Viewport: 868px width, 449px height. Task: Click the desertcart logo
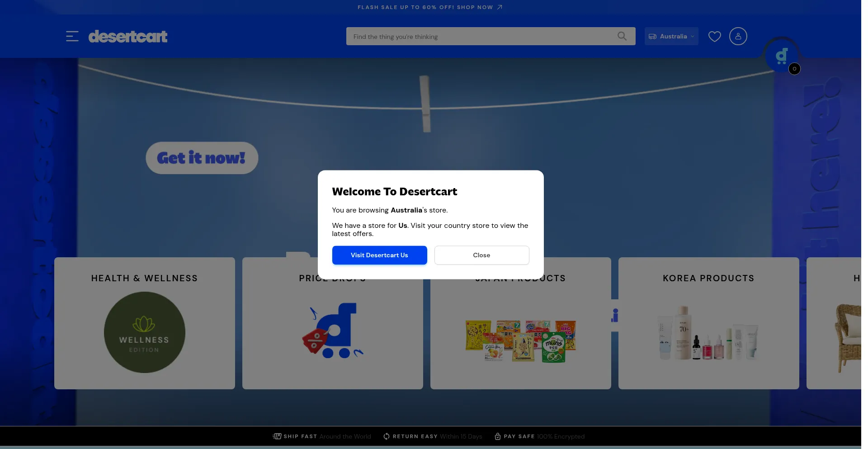click(x=128, y=36)
